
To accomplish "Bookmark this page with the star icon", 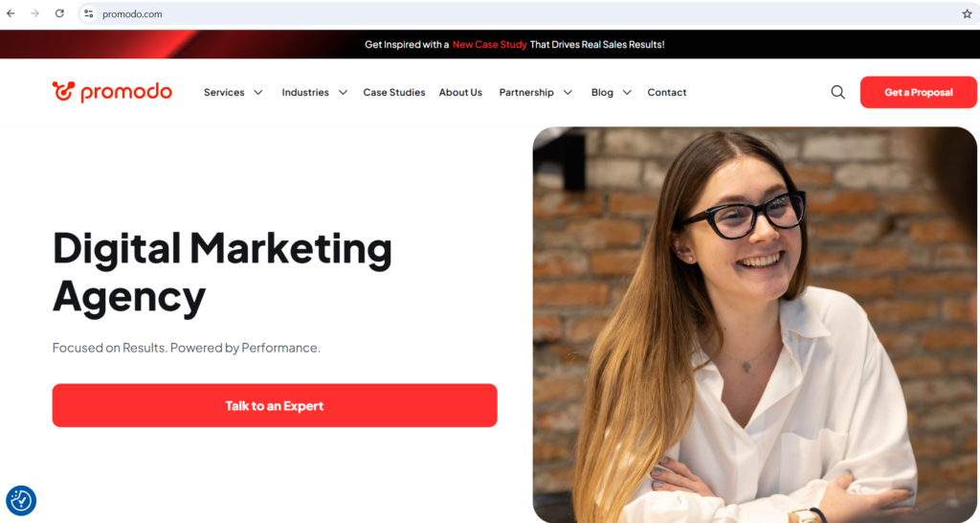I will click(x=967, y=13).
